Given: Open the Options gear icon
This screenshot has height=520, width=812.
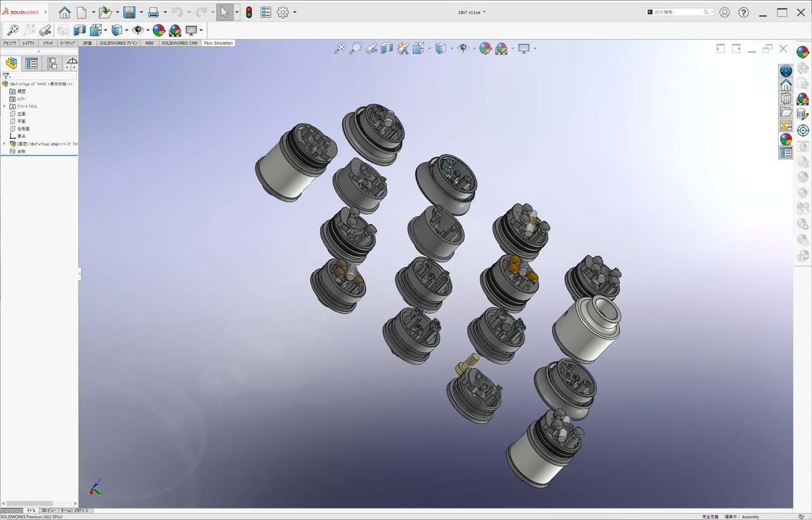Looking at the screenshot, I should (283, 12).
